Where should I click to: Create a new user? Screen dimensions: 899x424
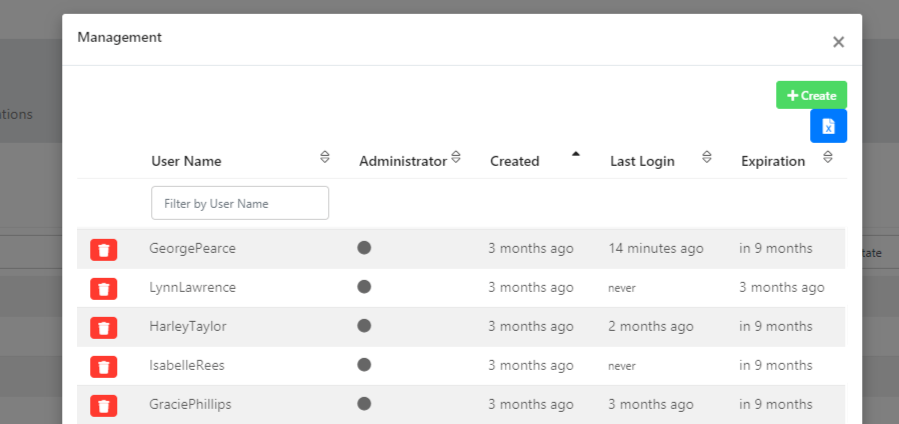[811, 95]
